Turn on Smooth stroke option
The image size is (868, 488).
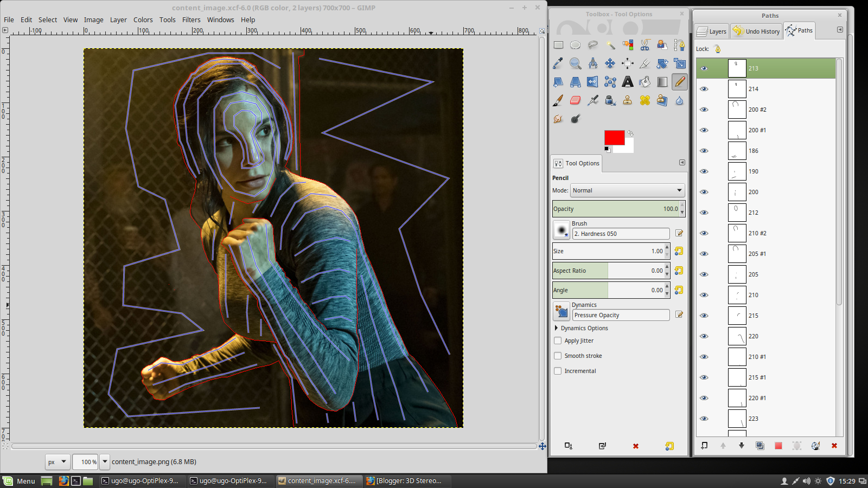click(558, 356)
